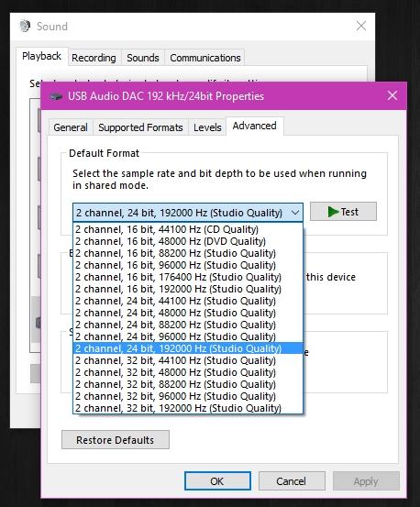Click the Apply button
Image resolution: width=420 pixels, height=507 pixels.
click(x=366, y=481)
